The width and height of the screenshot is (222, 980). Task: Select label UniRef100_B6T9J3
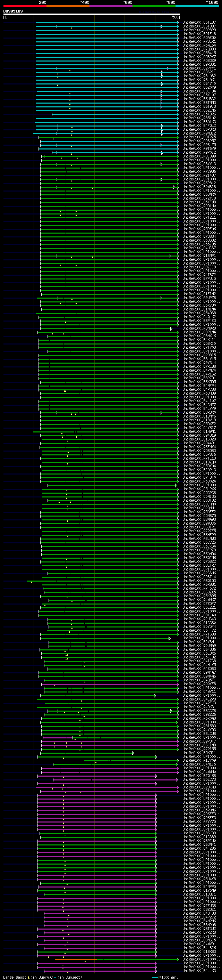(199, 106)
